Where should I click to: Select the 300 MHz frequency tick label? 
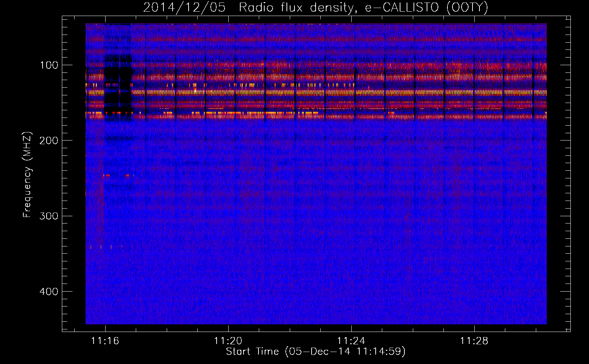[48, 216]
